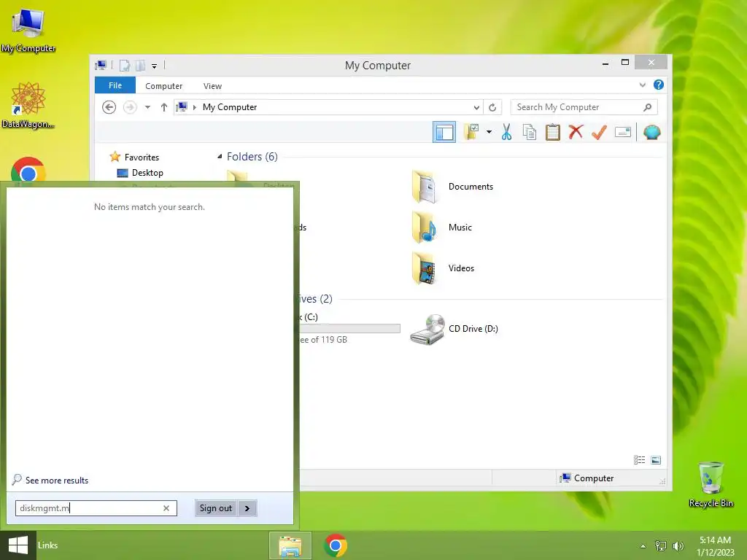Screen dimensions: 747x560
Task: Collapse the Folders (6) group
Action: [x=220, y=156]
